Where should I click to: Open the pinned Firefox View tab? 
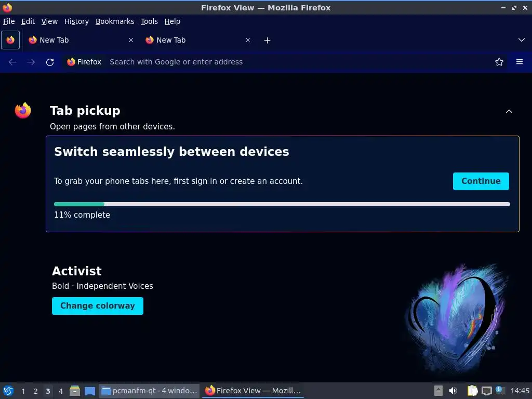click(10, 40)
